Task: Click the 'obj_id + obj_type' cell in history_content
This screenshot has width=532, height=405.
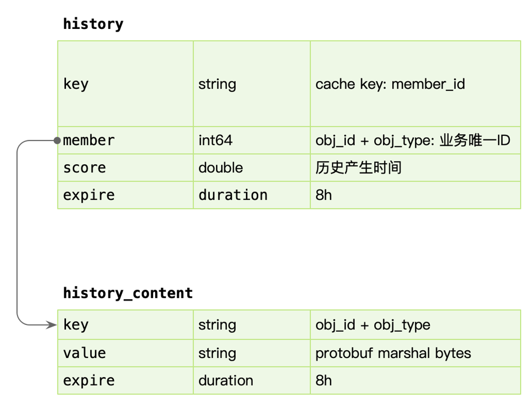Action: coord(415,324)
